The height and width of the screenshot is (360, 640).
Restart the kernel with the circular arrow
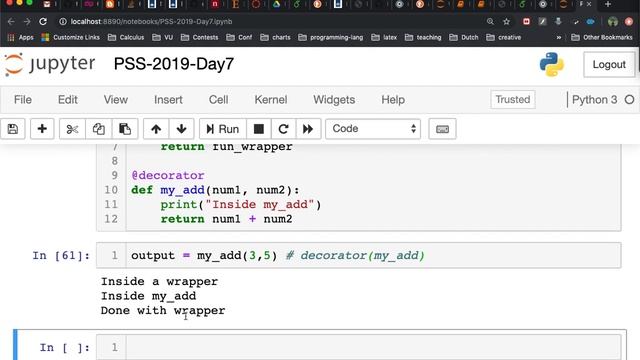click(283, 129)
